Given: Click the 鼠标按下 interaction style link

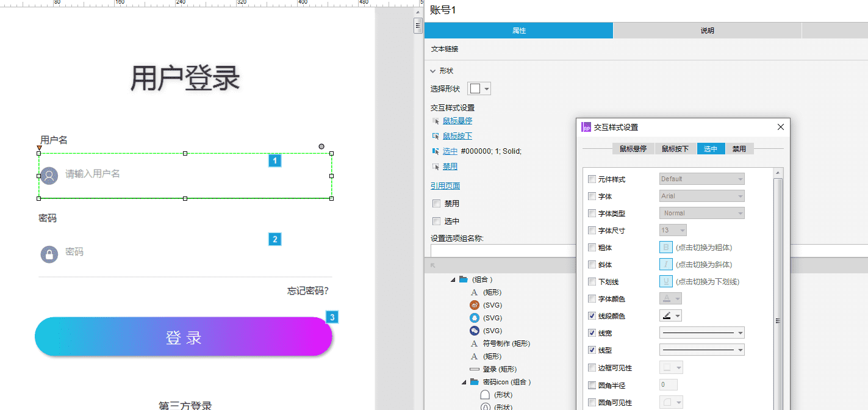Looking at the screenshot, I should click(x=457, y=136).
